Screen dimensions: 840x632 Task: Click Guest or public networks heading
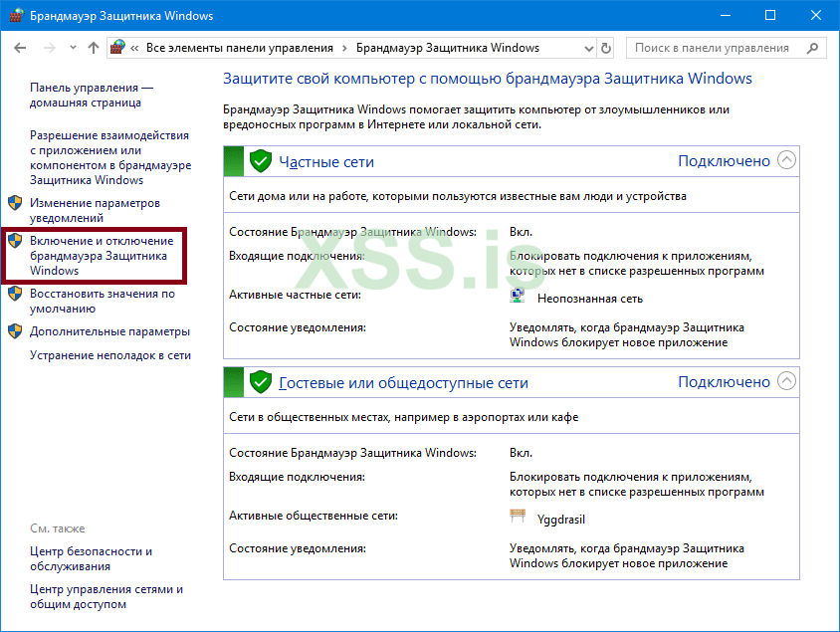403,383
